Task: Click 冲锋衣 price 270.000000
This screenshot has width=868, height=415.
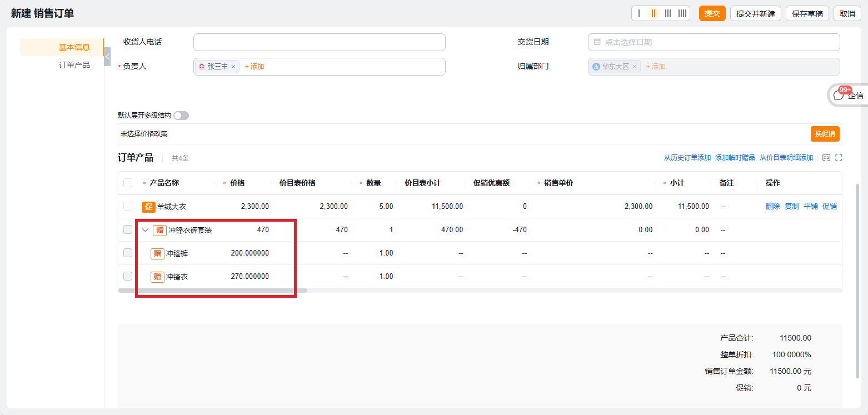Action: coord(250,277)
